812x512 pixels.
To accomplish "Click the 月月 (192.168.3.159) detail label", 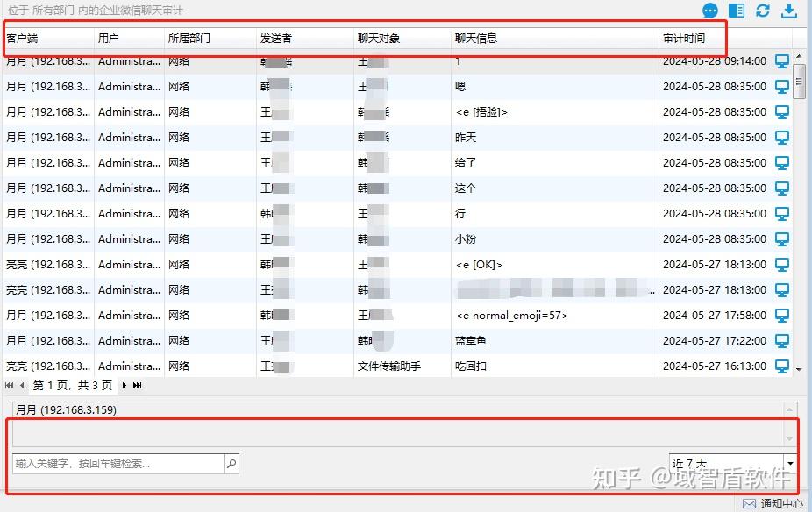I will [67, 410].
